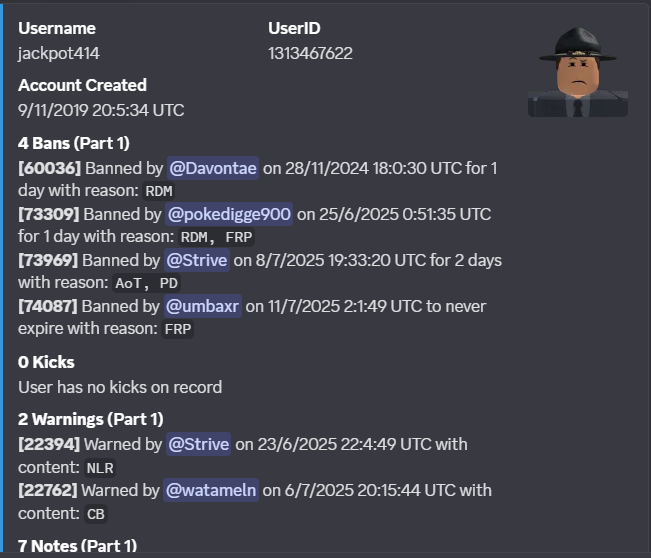Select the 'RDM, FRP' reason tag
The width and height of the screenshot is (651, 558).
216,237
